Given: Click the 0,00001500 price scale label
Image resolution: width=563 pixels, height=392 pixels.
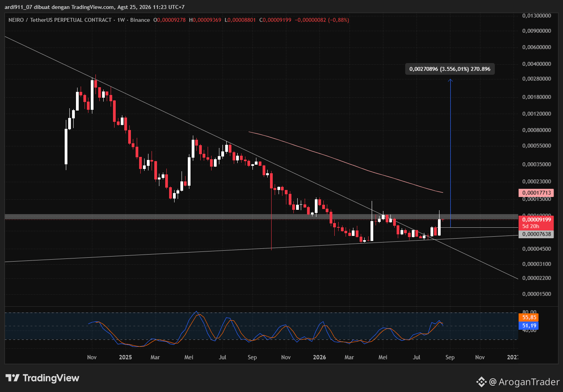Looking at the screenshot, I should pyautogui.click(x=537, y=294).
